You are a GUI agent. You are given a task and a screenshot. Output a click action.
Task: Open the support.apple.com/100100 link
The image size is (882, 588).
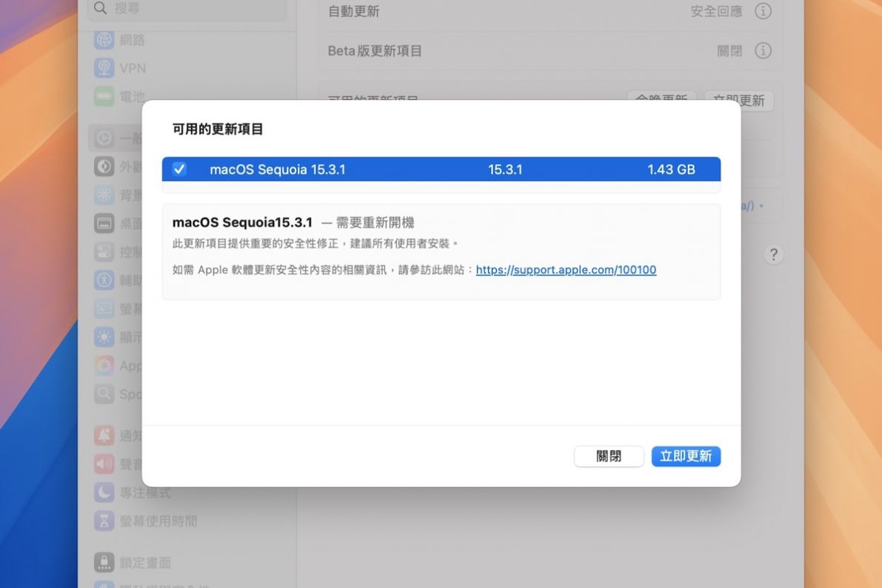(x=566, y=270)
